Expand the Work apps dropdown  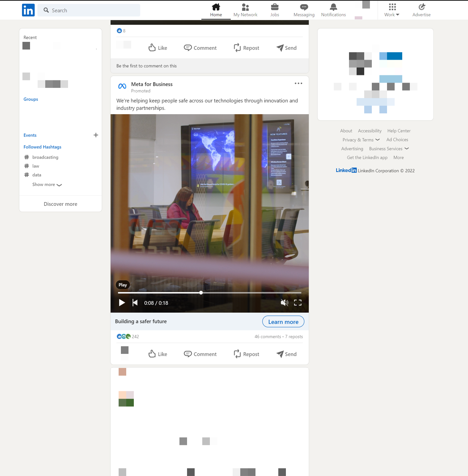click(x=392, y=10)
